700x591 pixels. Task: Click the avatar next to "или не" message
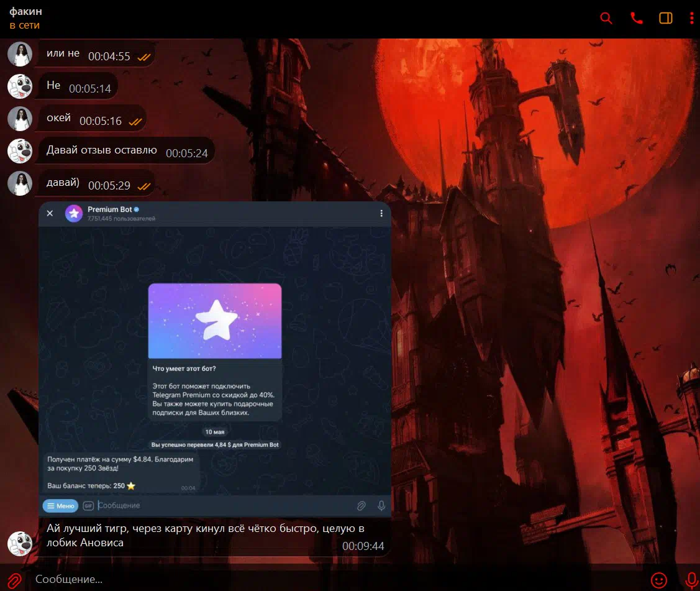(20, 54)
